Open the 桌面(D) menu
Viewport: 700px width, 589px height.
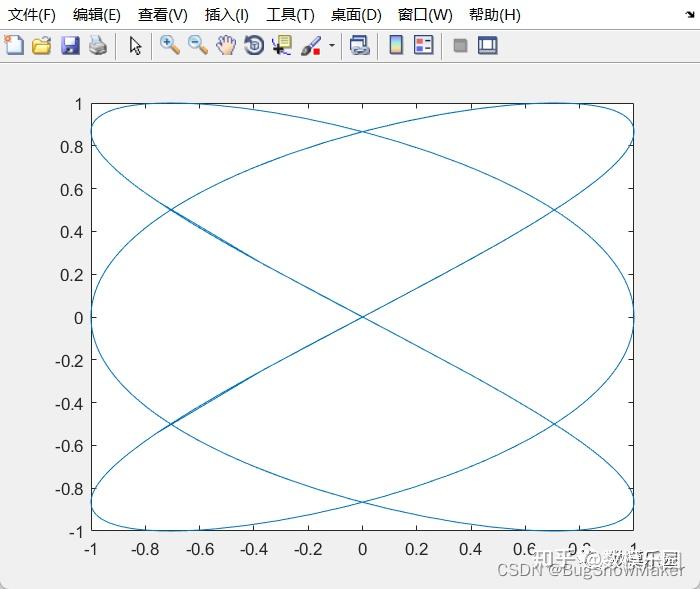click(x=356, y=15)
